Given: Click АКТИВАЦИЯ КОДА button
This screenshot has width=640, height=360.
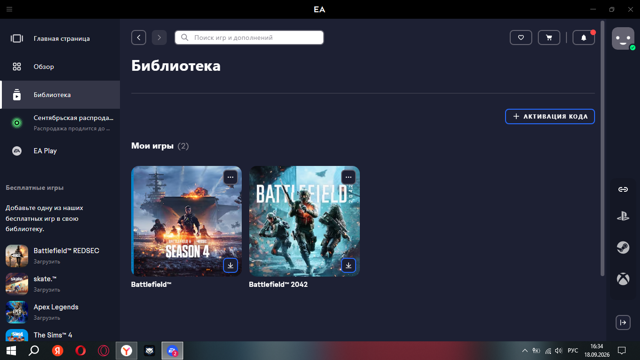Looking at the screenshot, I should click(550, 116).
